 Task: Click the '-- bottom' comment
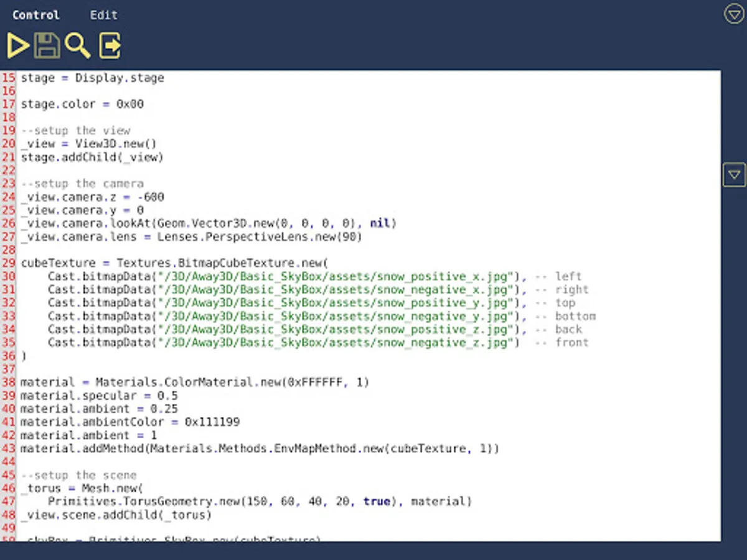pos(566,316)
